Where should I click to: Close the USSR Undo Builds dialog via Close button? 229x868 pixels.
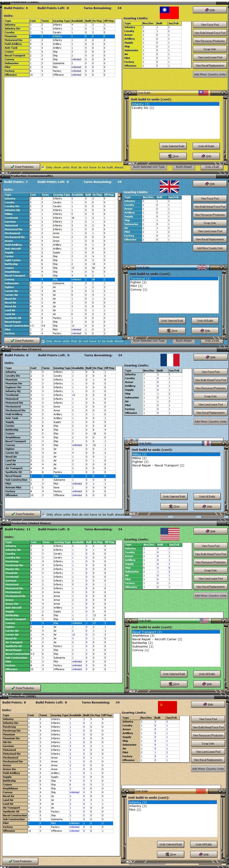click(171, 854)
